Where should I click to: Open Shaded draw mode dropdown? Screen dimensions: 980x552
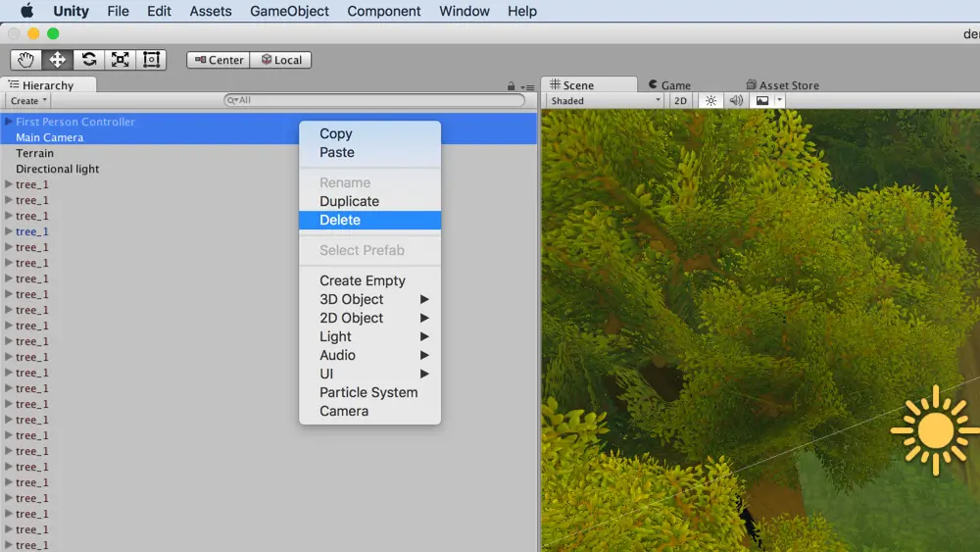point(605,101)
